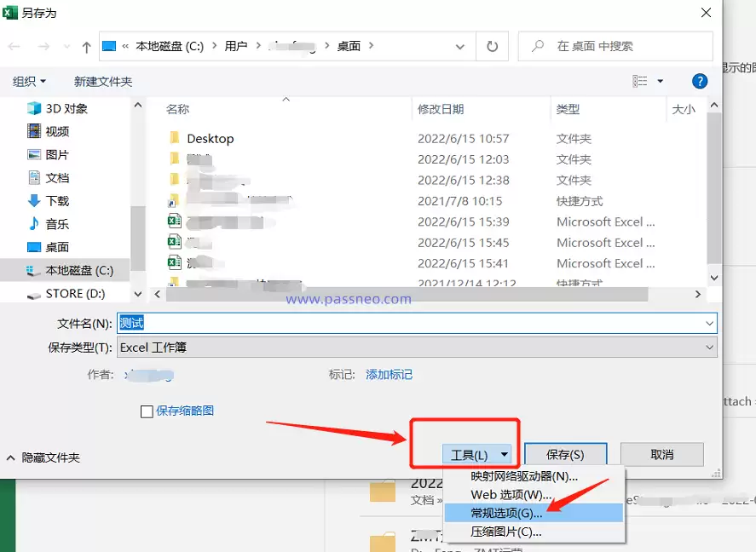Enable the 保存缩略图 checkbox

tap(147, 411)
